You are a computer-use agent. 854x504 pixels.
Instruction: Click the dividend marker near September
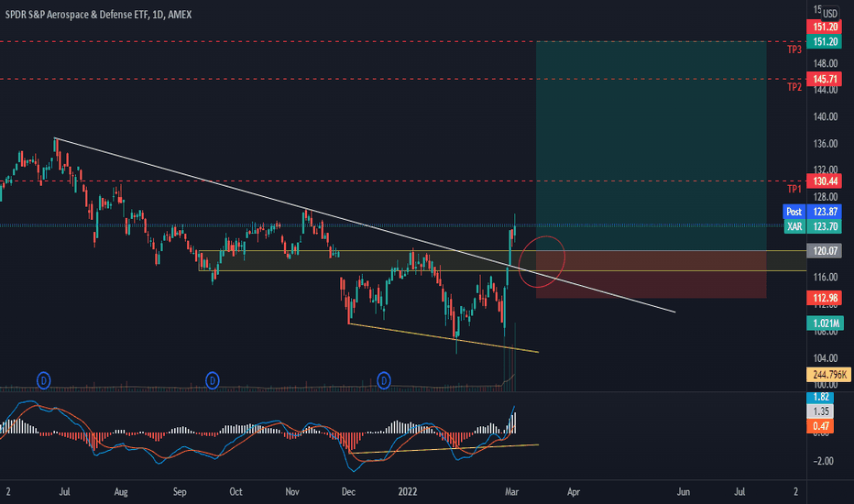(213, 380)
